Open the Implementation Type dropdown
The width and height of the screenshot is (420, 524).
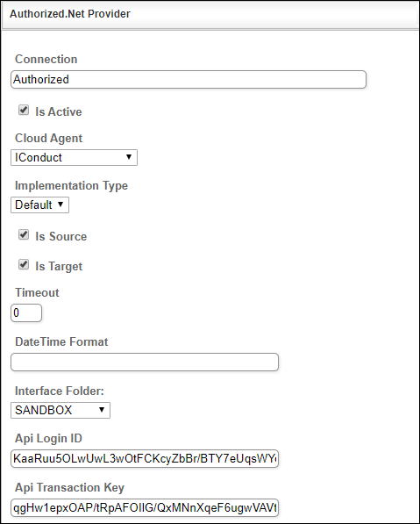[x=39, y=205]
